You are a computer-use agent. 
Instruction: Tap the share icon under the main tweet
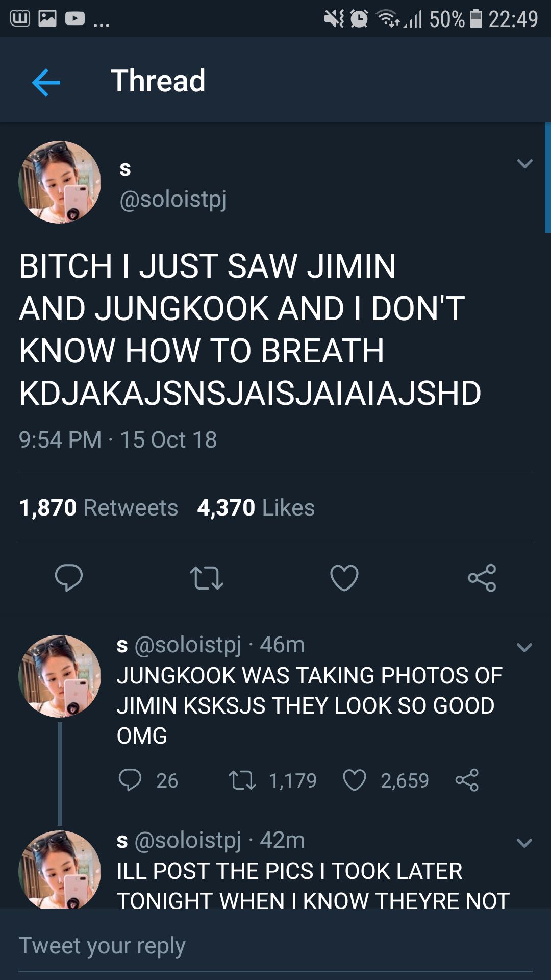click(x=482, y=578)
